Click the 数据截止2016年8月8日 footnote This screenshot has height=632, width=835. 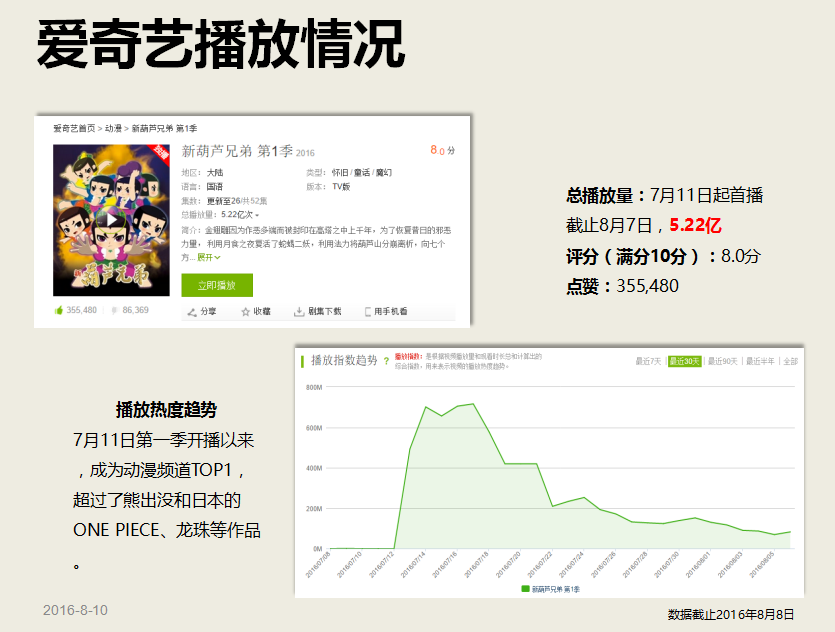tap(731, 615)
